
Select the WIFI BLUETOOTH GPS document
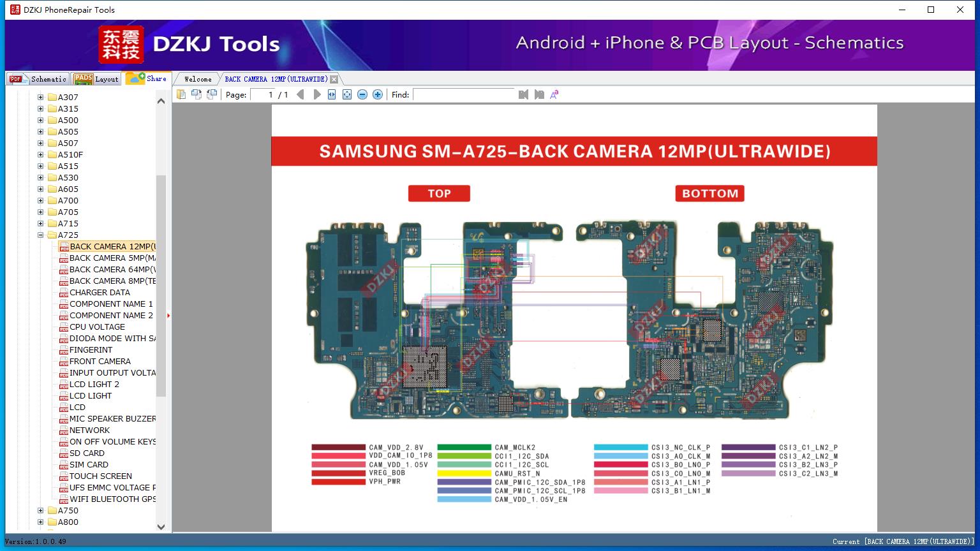[112, 499]
